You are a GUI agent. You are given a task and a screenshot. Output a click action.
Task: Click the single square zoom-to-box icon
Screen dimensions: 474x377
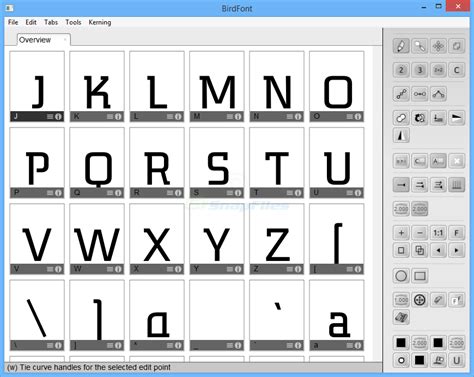tap(401, 250)
